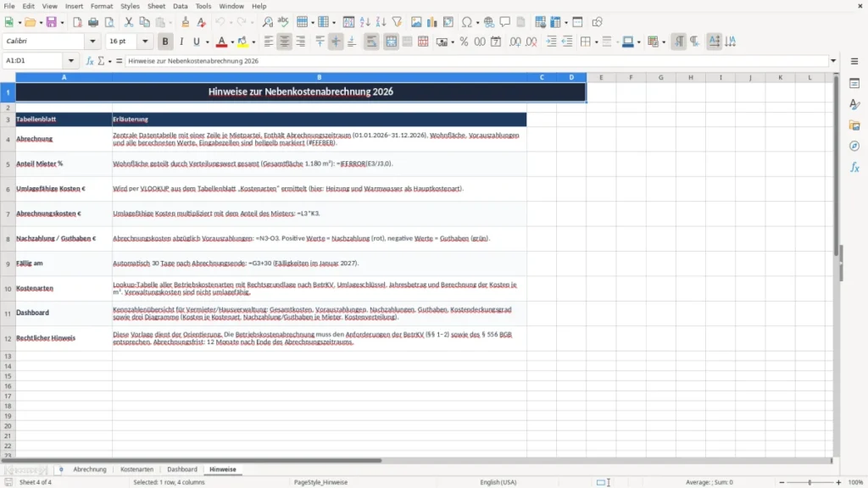This screenshot has height=488, width=868.
Task: Open the Name Box dropdown
Action: pos(71,61)
